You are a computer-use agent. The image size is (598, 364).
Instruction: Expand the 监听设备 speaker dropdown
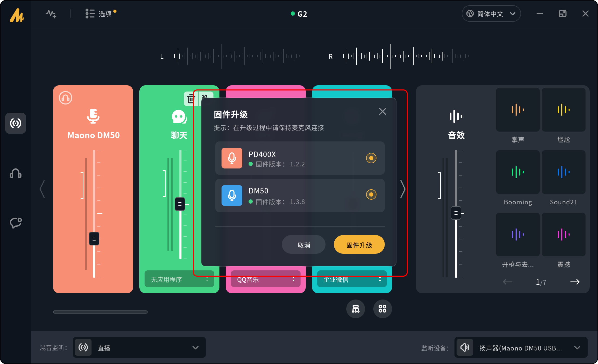click(x=521, y=348)
